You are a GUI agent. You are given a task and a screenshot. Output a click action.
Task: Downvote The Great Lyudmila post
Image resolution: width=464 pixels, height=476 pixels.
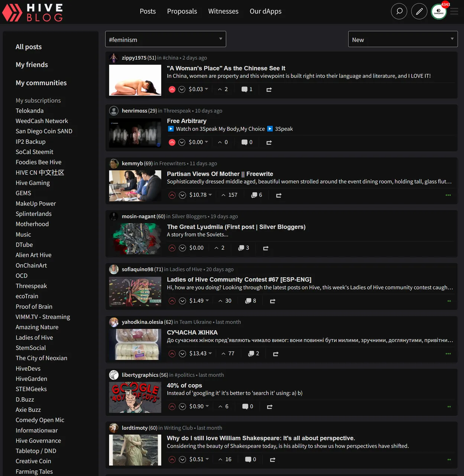[x=182, y=248]
